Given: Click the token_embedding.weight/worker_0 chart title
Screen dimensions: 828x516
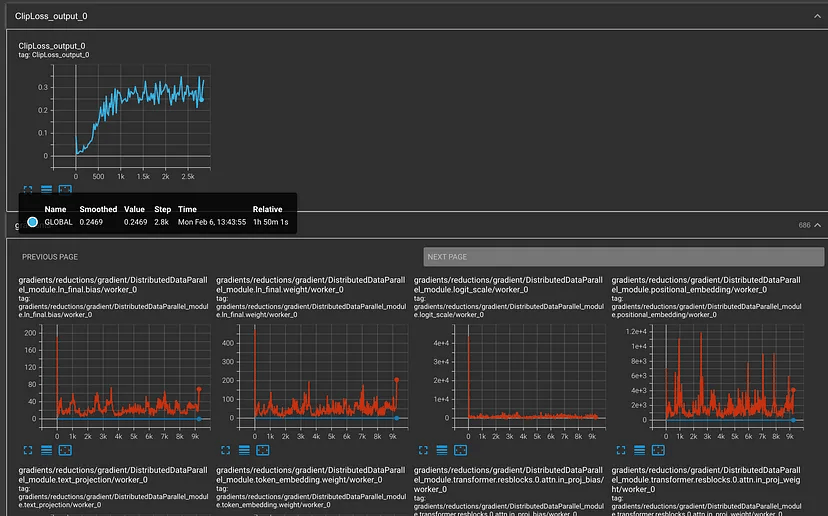Looking at the screenshot, I should [310, 475].
